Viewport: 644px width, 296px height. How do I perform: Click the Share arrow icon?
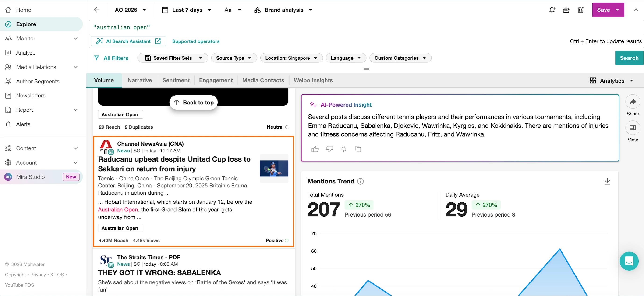[633, 102]
